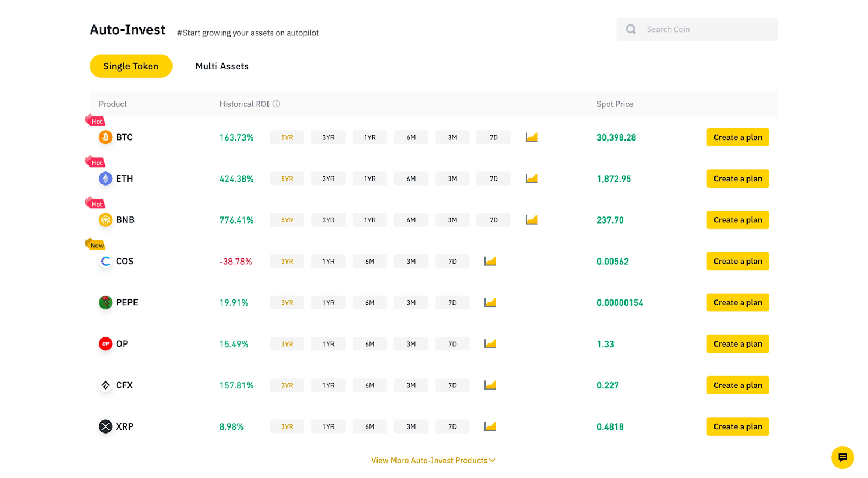Click the Product column header

[113, 104]
